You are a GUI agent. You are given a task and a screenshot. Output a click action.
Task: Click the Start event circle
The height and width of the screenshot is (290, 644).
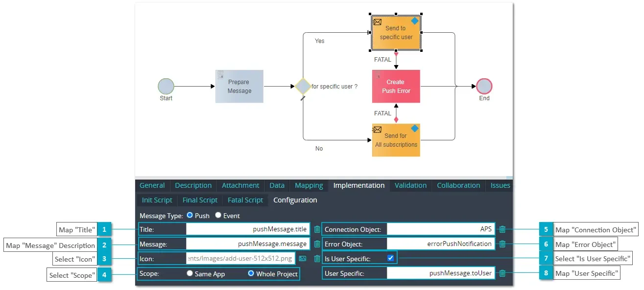pos(166,87)
